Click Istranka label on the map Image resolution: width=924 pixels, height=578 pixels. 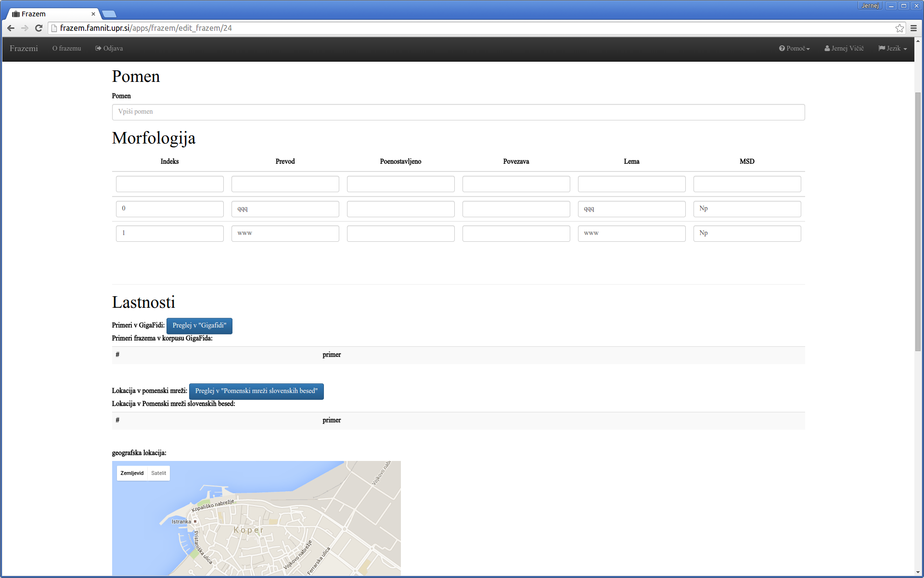click(181, 522)
